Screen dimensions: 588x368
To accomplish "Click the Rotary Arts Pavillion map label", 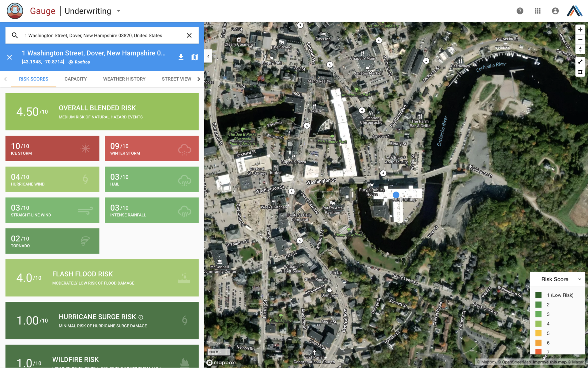I will 332,210.
